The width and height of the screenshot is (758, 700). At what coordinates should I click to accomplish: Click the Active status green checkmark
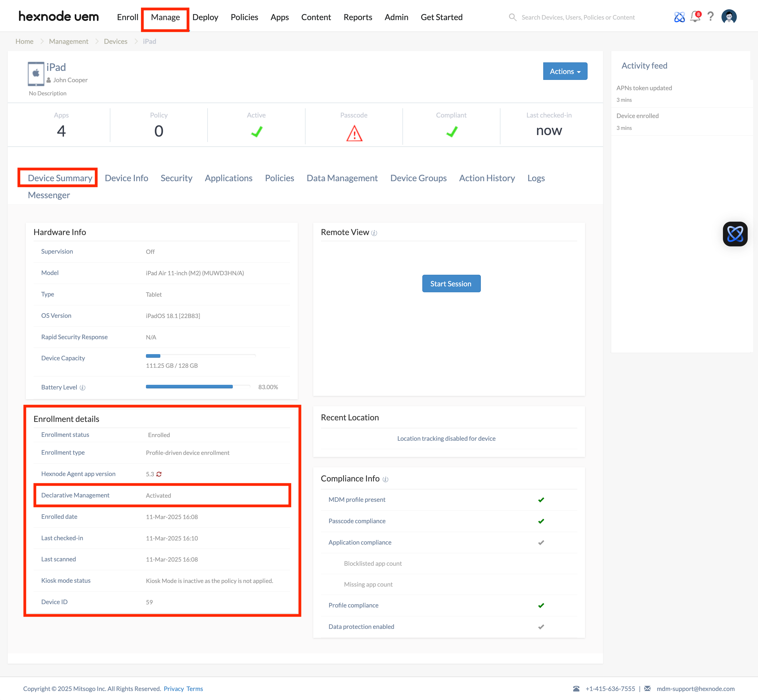coord(257,131)
